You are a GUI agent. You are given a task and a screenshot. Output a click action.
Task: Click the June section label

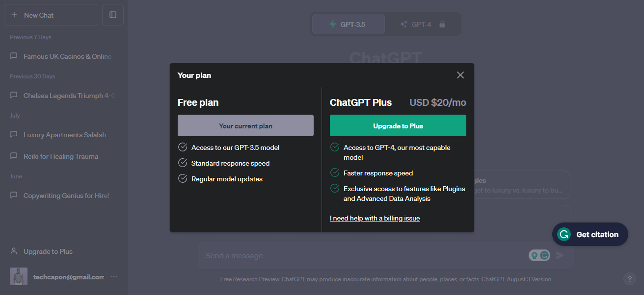(16, 176)
